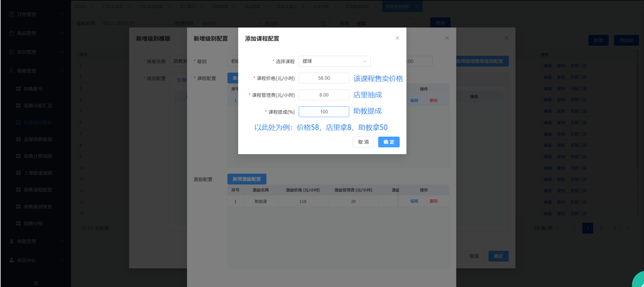The width and height of the screenshot is (644, 287).
Task: Open the 助教级别模板 sidebar item
Action: click(38, 122)
